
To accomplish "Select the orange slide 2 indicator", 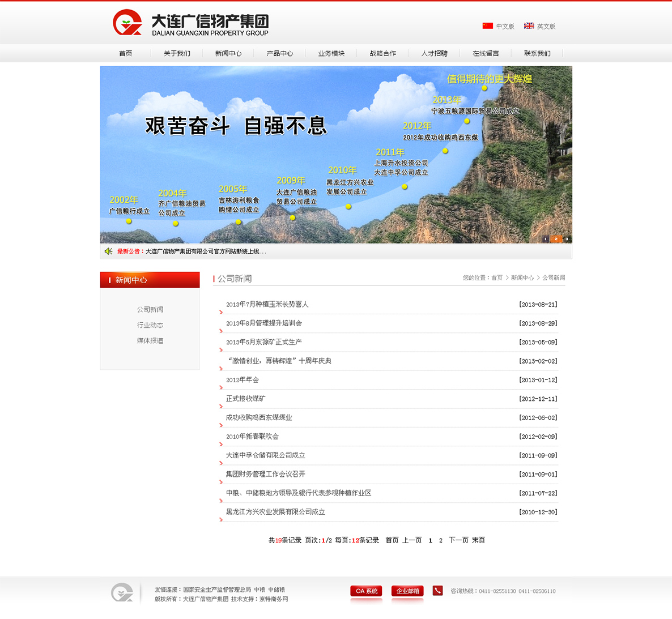I will [x=556, y=239].
